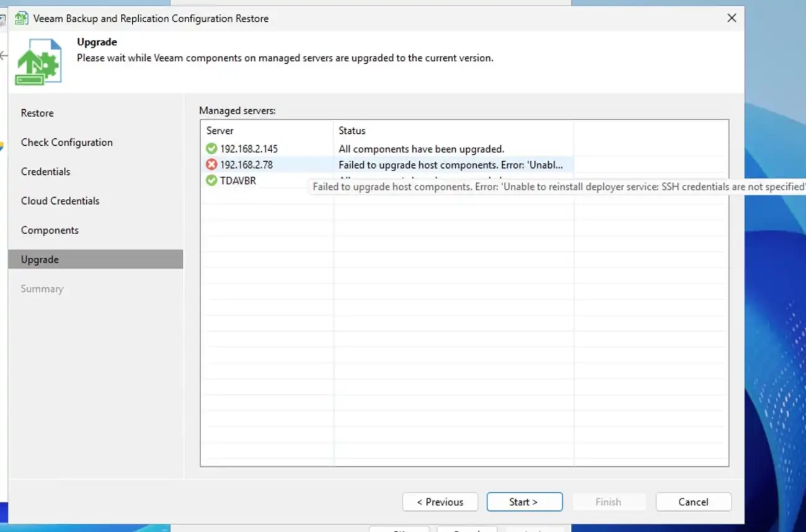
Task: Click the Veeam app icon in title bar
Action: coord(21,18)
